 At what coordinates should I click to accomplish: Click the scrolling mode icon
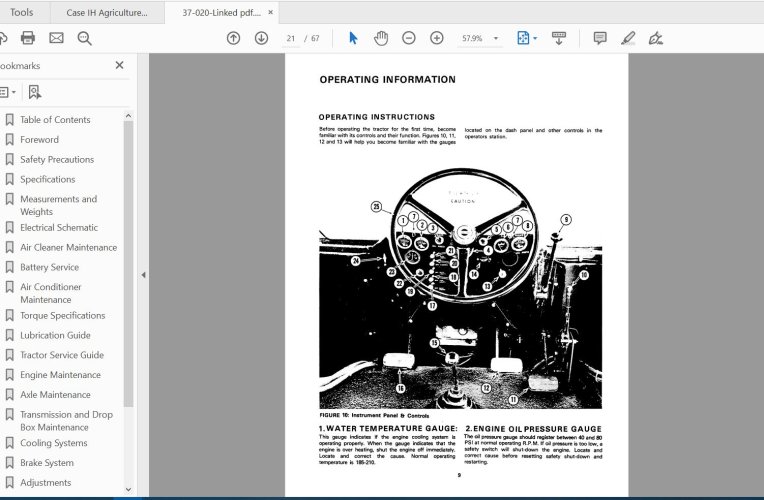(x=559, y=38)
